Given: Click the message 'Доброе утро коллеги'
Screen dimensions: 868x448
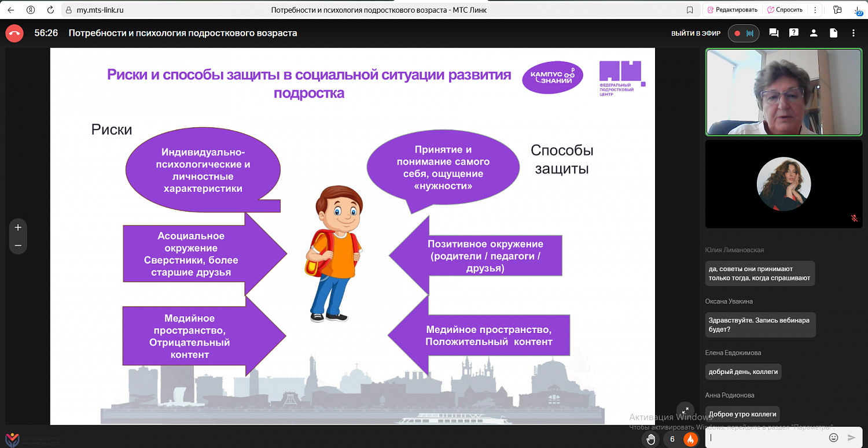Looking at the screenshot, I should [x=742, y=414].
